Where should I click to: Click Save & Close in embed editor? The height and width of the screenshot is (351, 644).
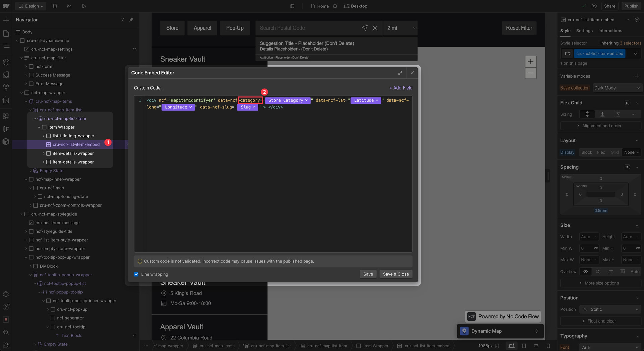[x=396, y=274]
